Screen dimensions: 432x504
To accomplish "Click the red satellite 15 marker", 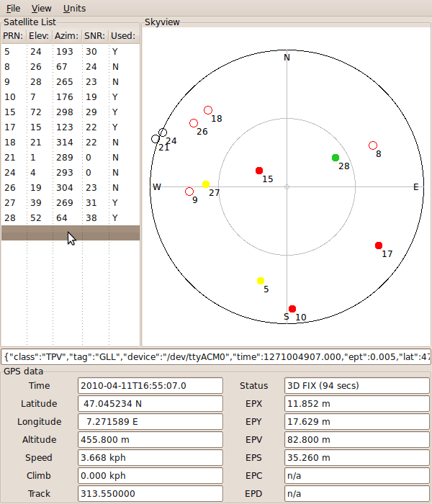I will click(x=259, y=171).
